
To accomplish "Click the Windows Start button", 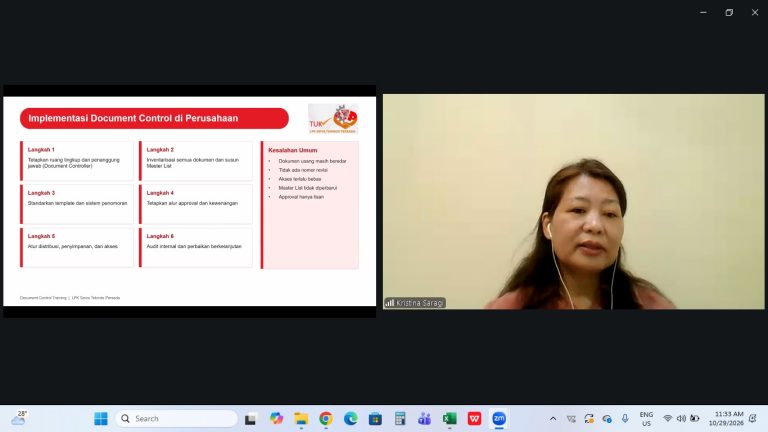I will 101,419.
